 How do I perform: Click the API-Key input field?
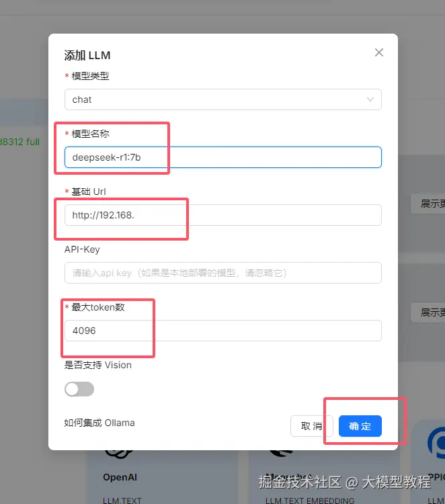tap(222, 273)
